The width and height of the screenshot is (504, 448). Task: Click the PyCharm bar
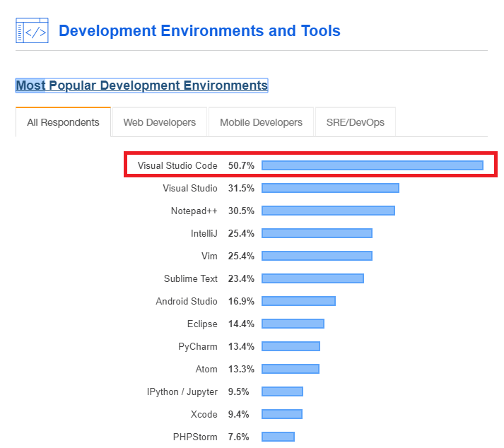click(291, 347)
